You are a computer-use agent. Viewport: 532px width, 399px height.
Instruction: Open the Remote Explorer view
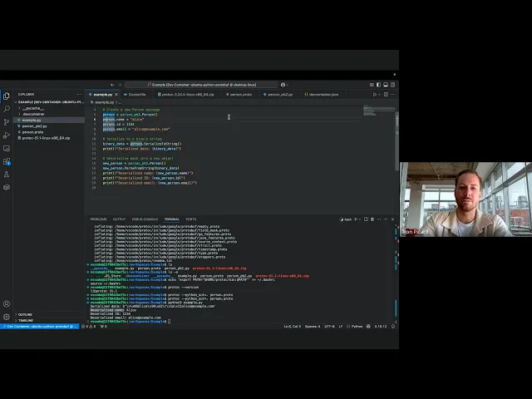click(7, 148)
